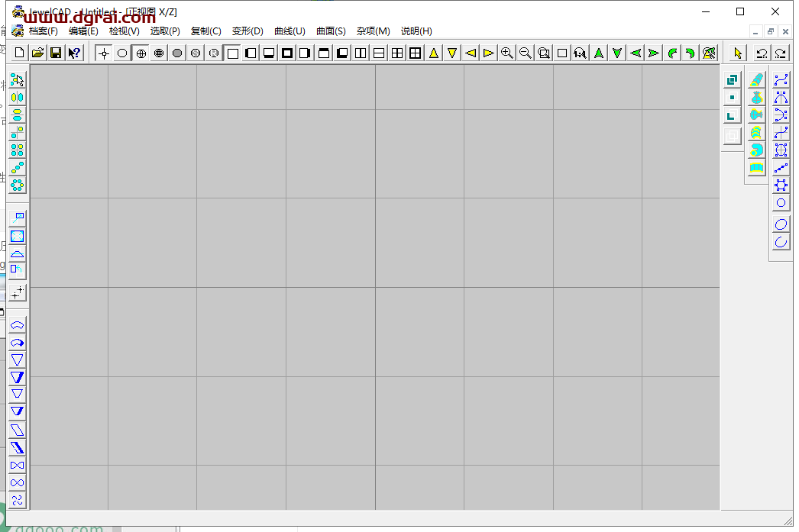Switch to the R-marked render view mode
Viewport: 799px width, 532px height.
[214, 53]
